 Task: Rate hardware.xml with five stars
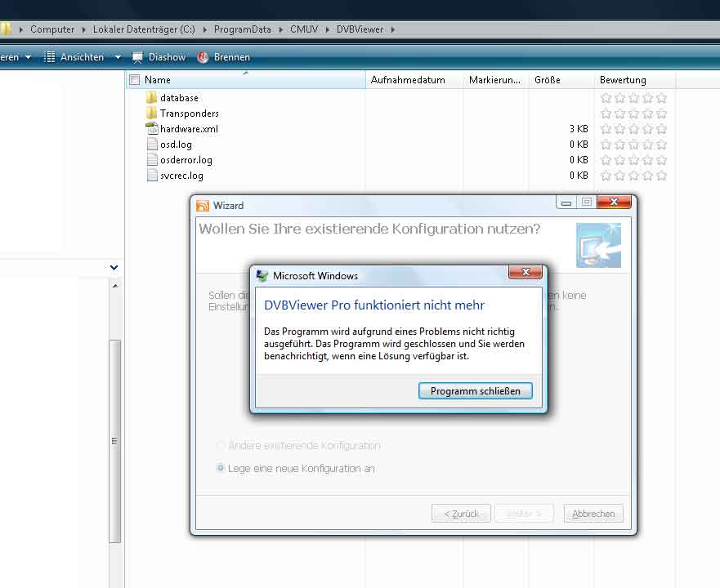(x=661, y=129)
